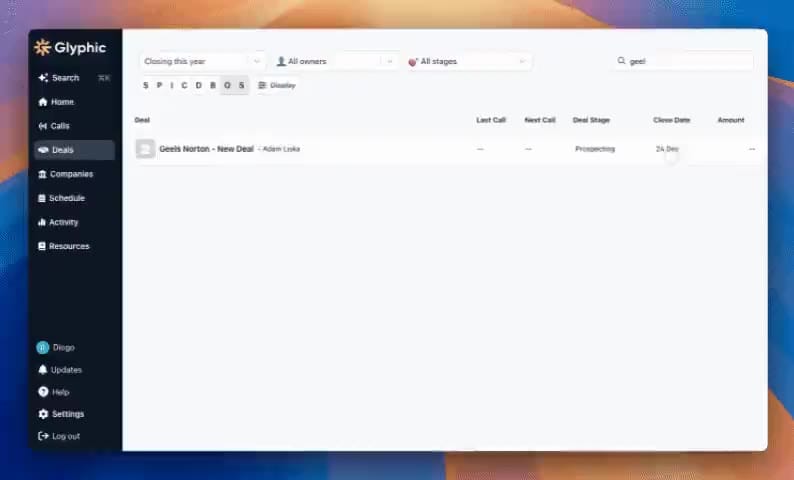Click the Resources book icon
794x480 pixels.
(42, 246)
